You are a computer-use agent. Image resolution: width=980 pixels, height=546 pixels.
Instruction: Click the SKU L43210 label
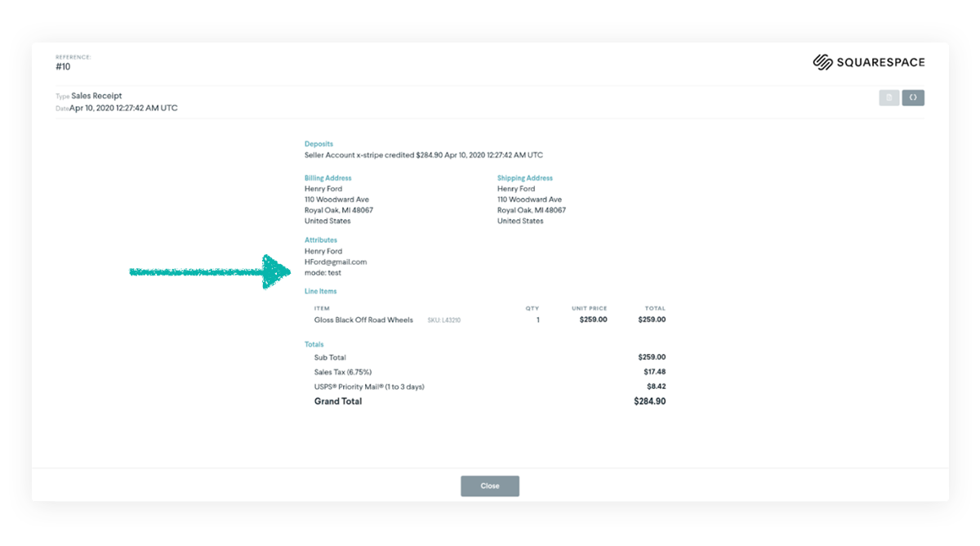click(x=444, y=320)
